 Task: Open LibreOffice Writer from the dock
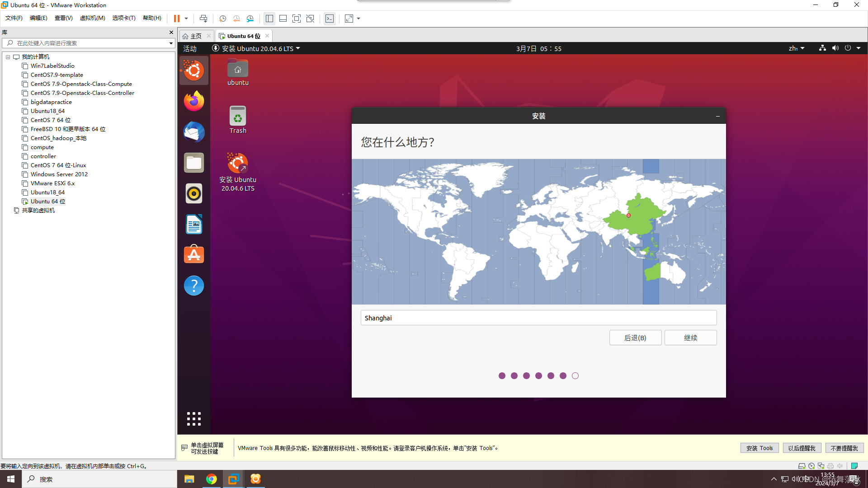click(194, 224)
